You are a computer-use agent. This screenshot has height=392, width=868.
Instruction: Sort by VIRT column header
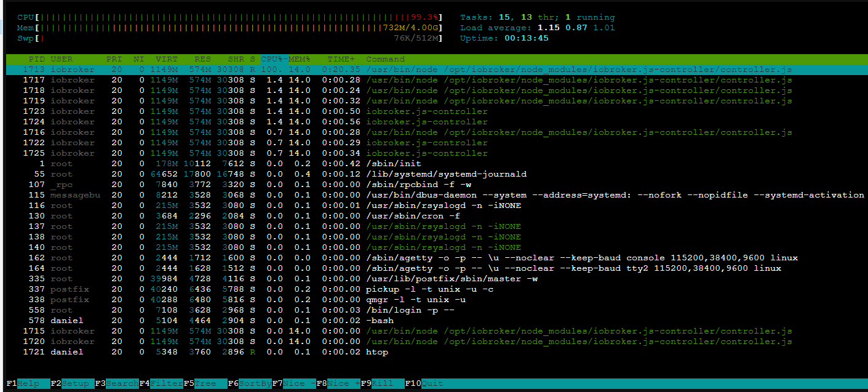tap(167, 59)
